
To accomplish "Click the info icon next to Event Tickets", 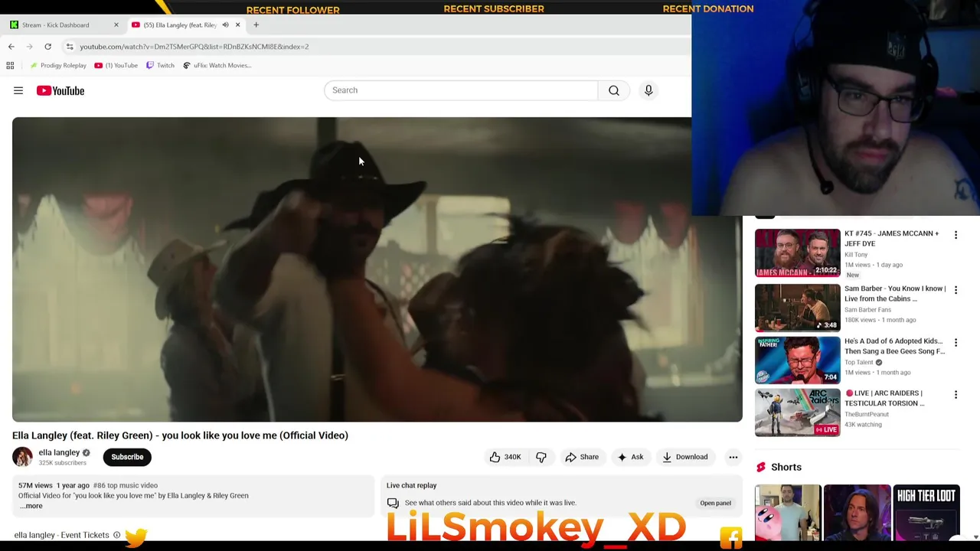I will pyautogui.click(x=116, y=535).
